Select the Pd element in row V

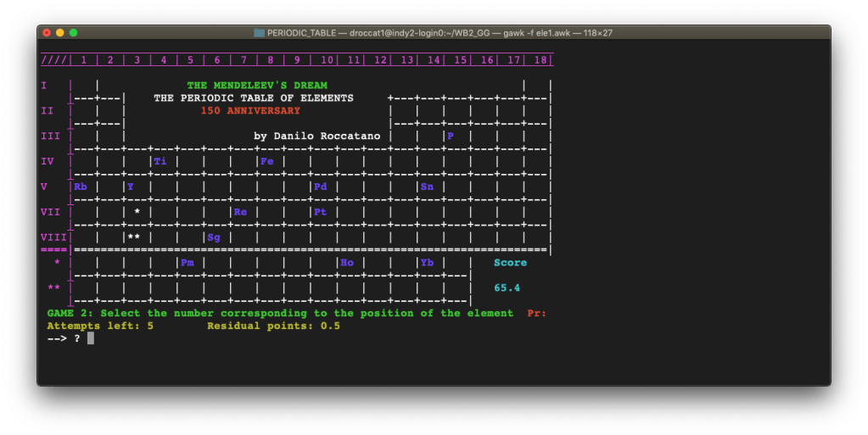321,187
